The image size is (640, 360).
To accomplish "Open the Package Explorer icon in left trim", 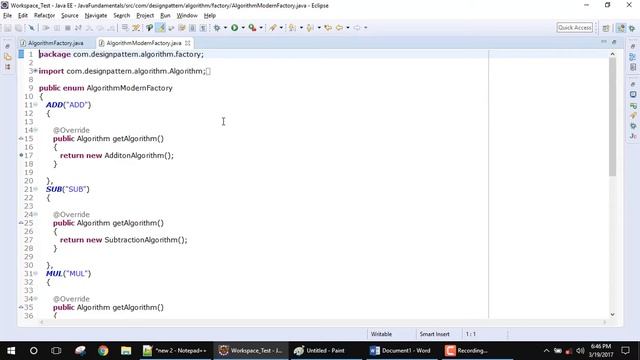I will 8,57.
